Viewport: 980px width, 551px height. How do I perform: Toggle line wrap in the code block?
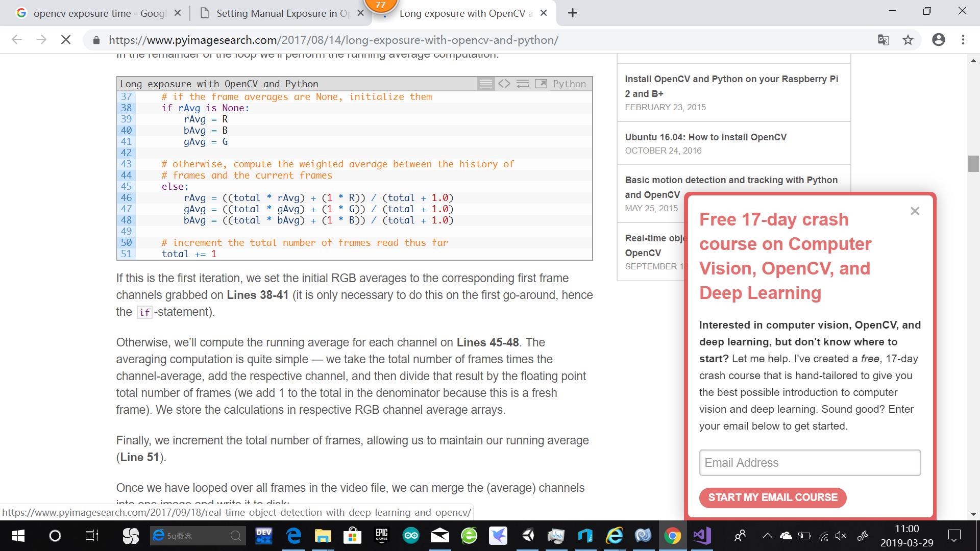(x=523, y=84)
